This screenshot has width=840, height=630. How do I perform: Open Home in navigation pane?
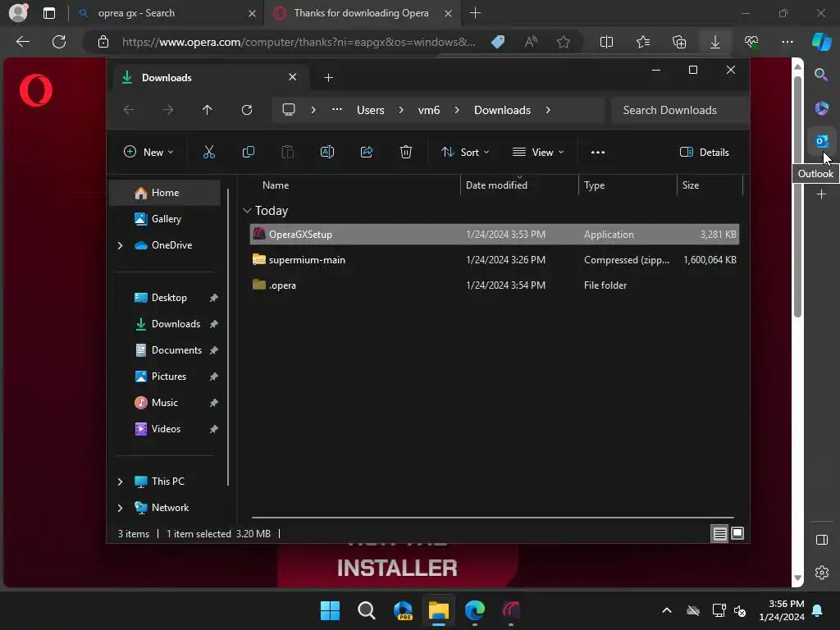(x=165, y=193)
